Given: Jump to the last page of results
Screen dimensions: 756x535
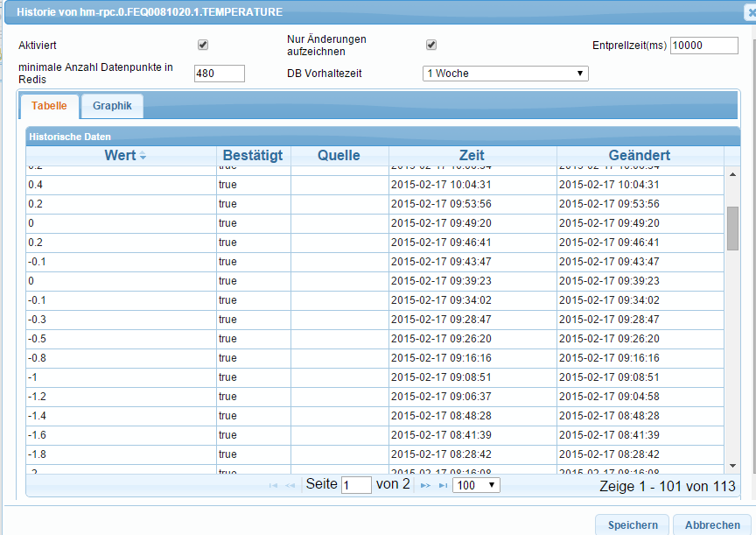Looking at the screenshot, I should (443, 485).
